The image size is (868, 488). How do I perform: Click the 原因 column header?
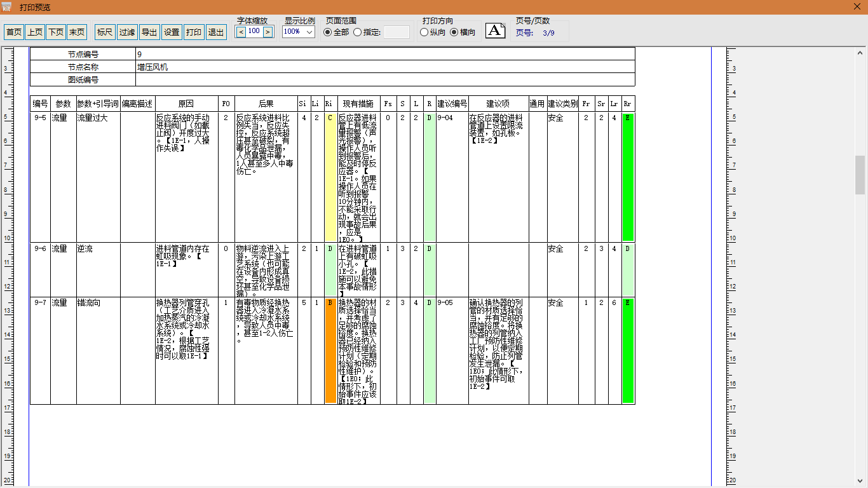[186, 104]
